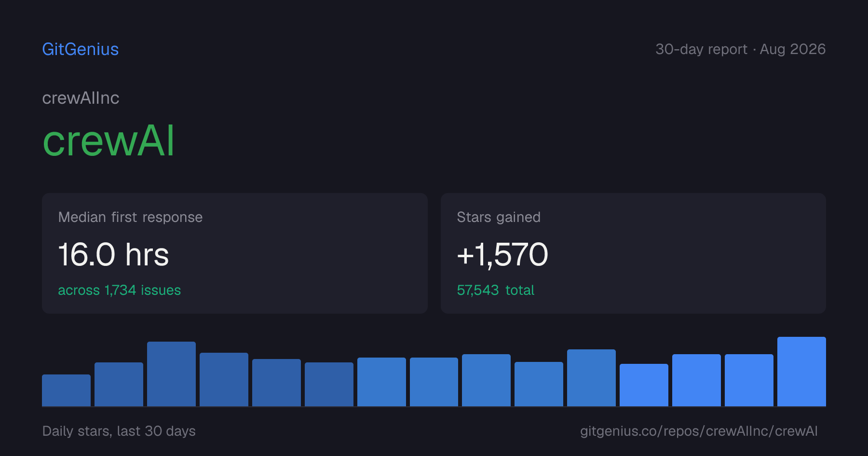Select the "Daily stars, last 30 days" caption

click(x=119, y=431)
